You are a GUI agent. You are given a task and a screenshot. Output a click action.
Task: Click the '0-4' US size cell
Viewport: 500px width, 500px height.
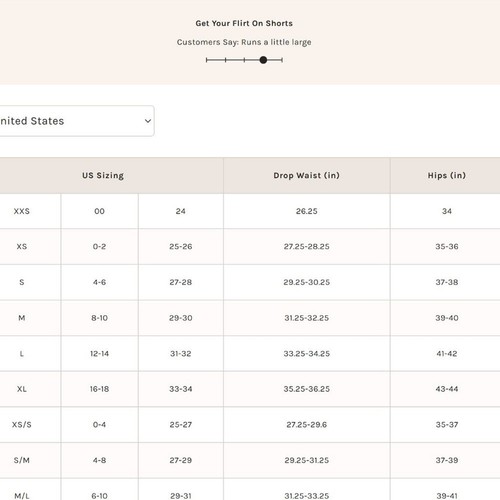tap(99, 425)
